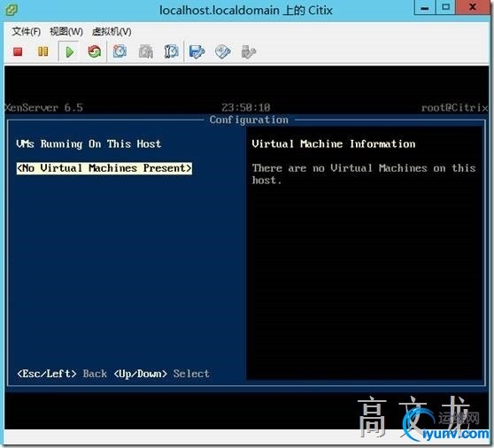Click the root@Citrix label
The image size is (494, 448).
pyautogui.click(x=455, y=107)
